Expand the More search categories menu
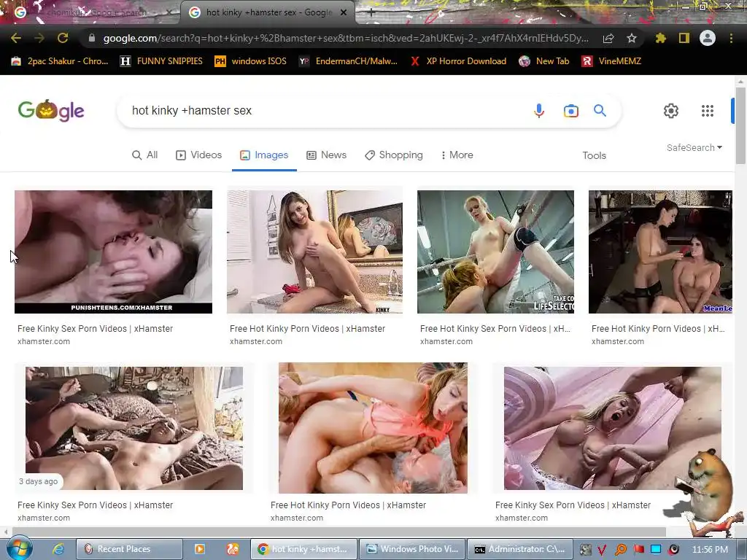 click(x=457, y=155)
